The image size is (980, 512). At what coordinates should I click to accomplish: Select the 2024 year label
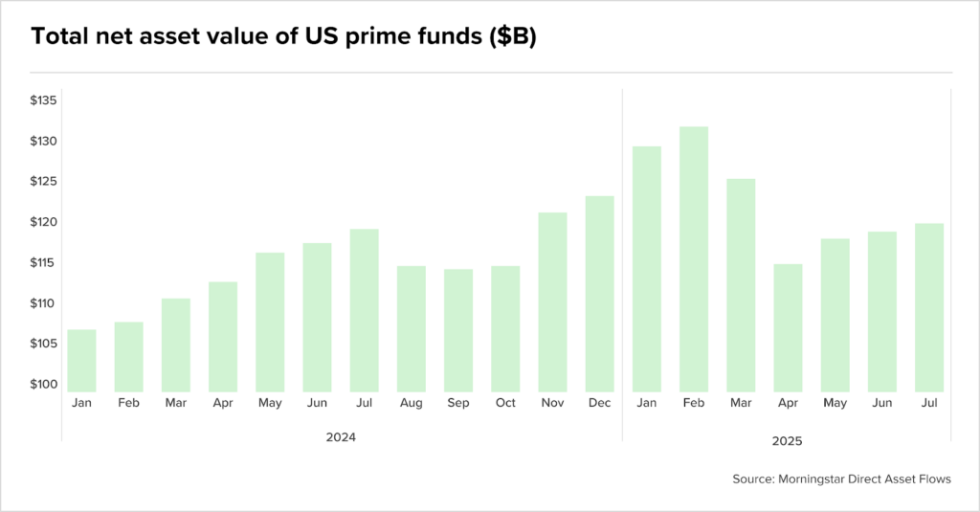pyautogui.click(x=341, y=437)
